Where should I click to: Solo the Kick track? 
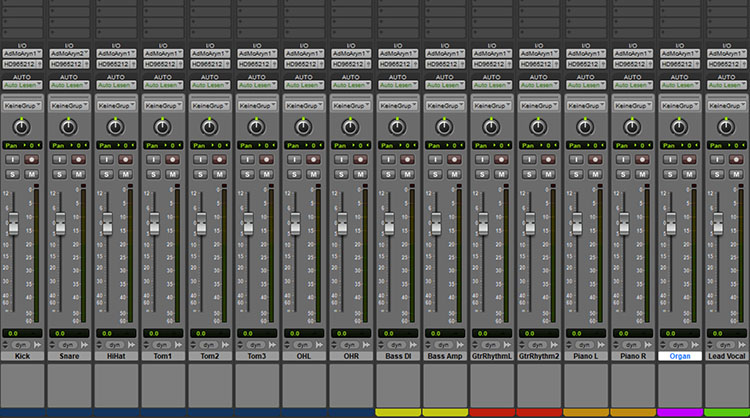(12, 175)
